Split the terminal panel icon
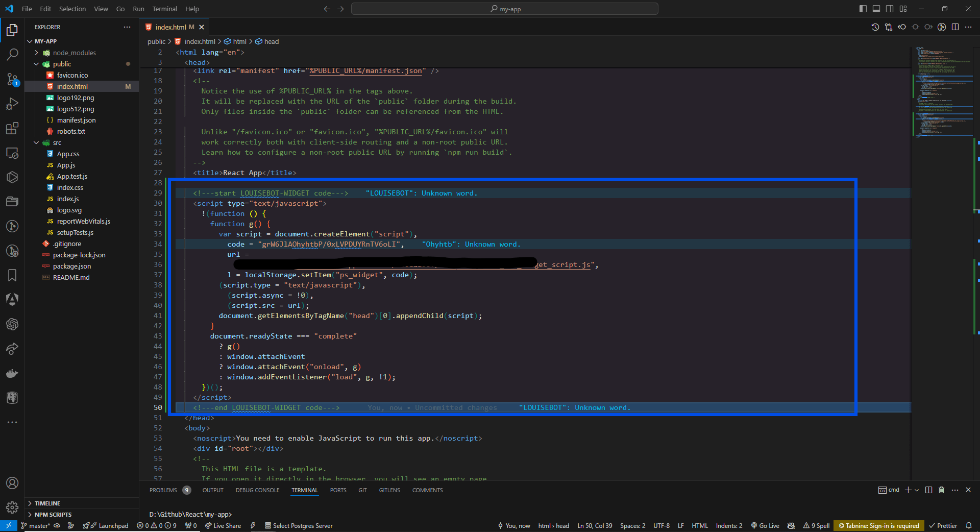This screenshot has height=532, width=980. point(928,490)
